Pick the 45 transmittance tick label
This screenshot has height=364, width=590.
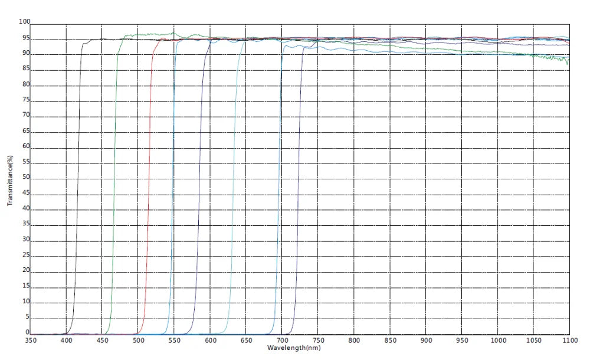click(26, 193)
